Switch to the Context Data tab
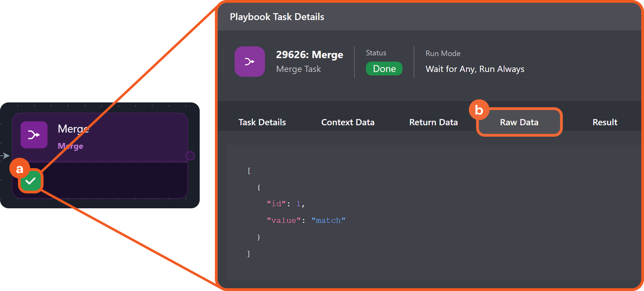The image size is (644, 291). (x=348, y=122)
